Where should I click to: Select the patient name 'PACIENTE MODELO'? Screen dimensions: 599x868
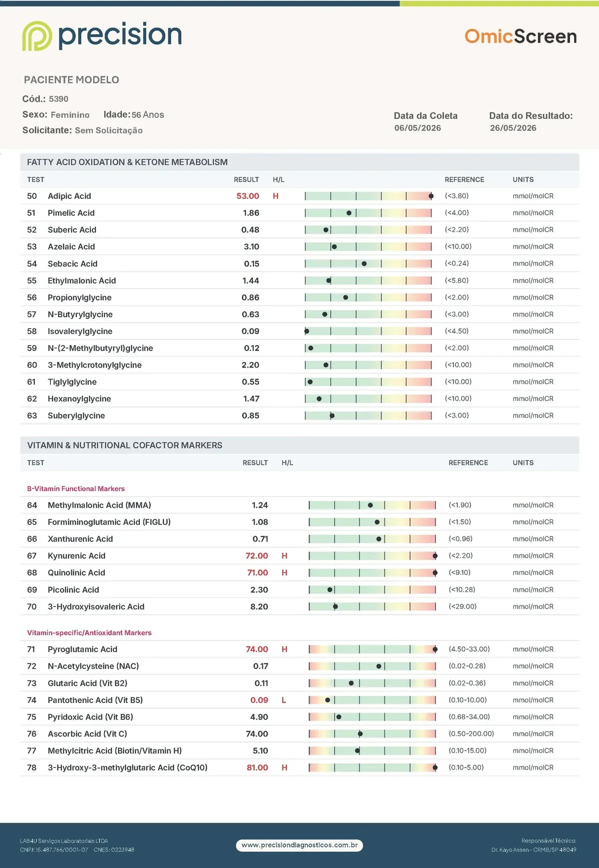(x=71, y=80)
